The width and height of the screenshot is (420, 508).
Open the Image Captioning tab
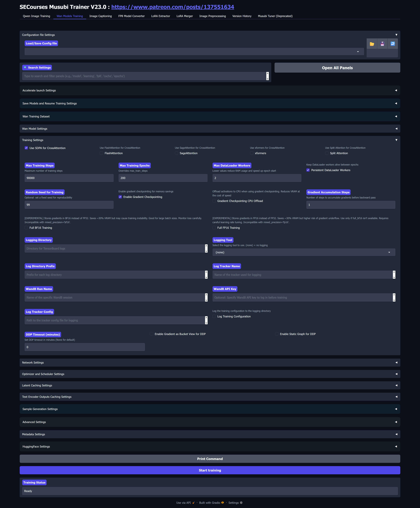pos(100,16)
